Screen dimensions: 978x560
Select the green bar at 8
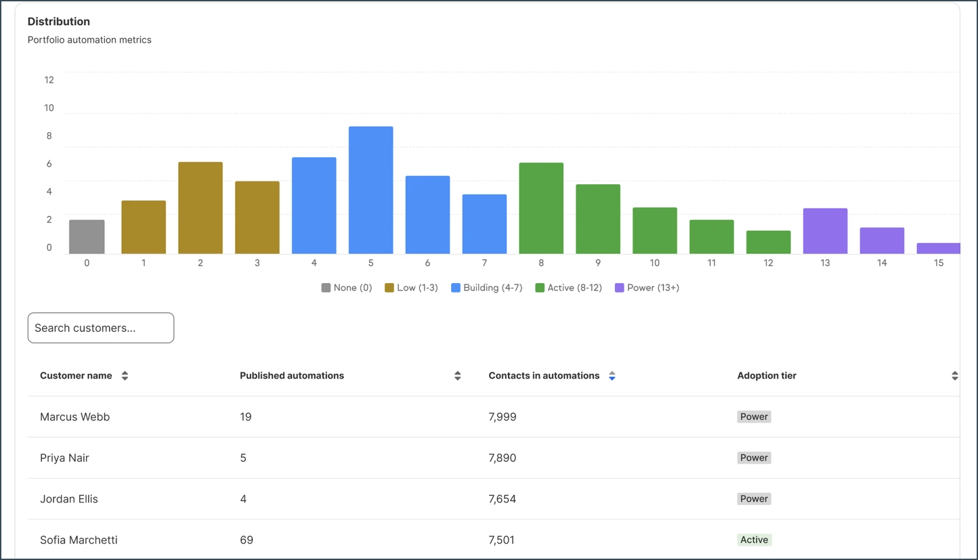pyautogui.click(x=541, y=209)
